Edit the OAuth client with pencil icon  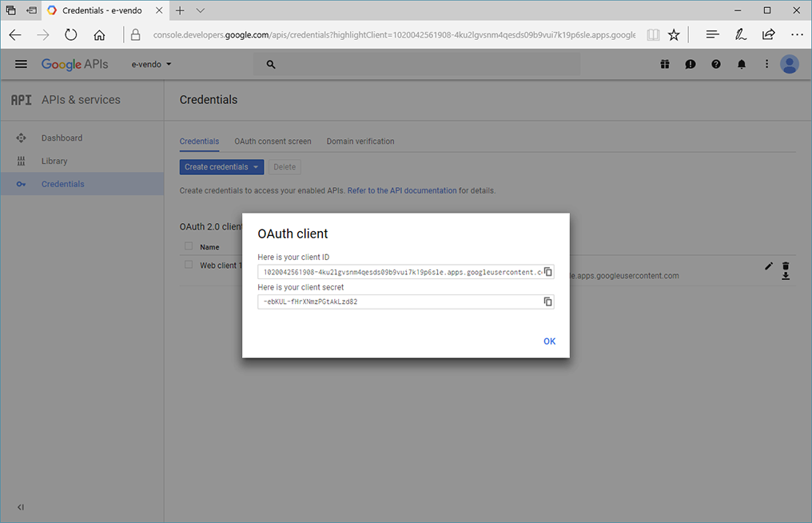[769, 266]
